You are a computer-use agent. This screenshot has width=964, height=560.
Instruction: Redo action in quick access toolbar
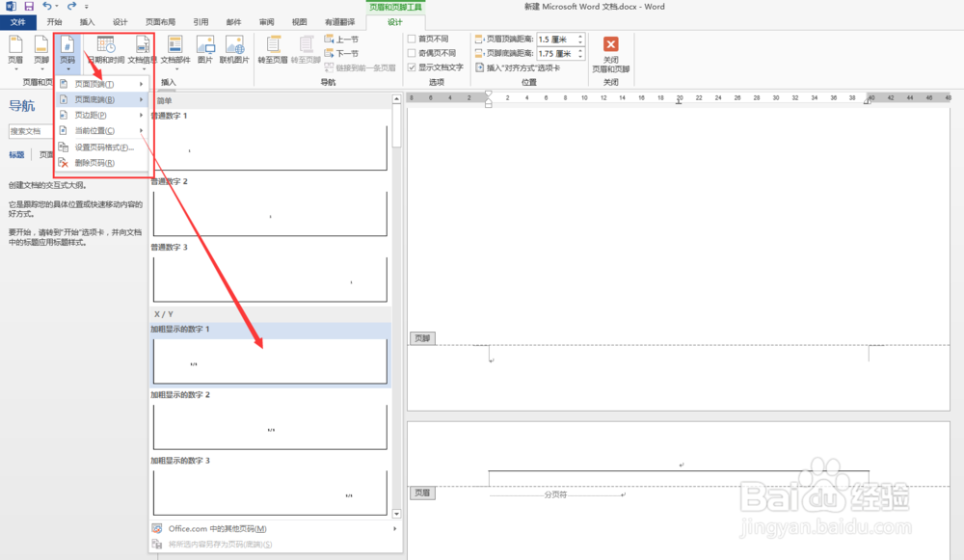(71, 6)
